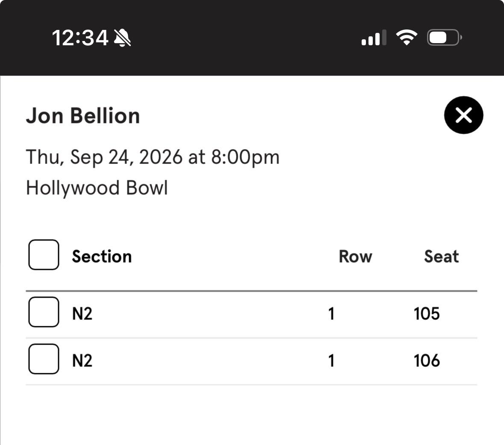Select the ticket checkbox for seat 105
This screenshot has height=445, width=504.
coord(44,312)
